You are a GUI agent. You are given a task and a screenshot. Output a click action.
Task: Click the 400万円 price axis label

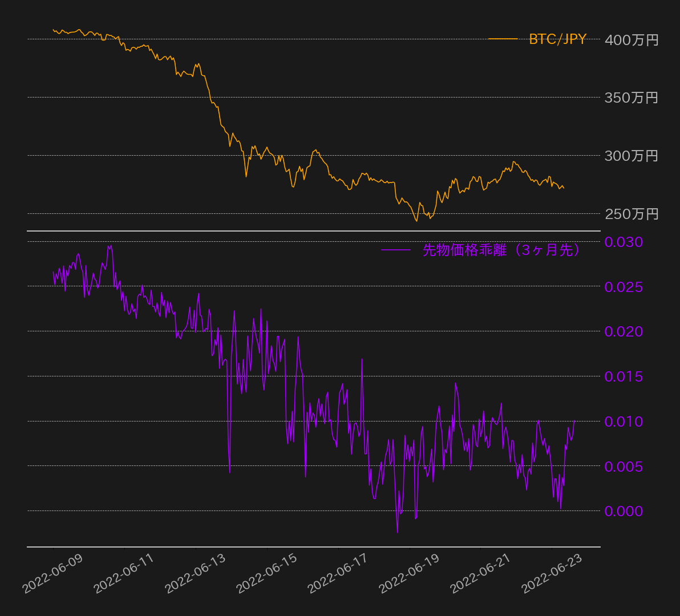632,40
